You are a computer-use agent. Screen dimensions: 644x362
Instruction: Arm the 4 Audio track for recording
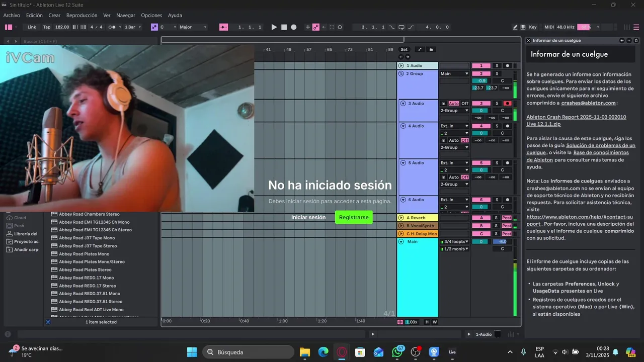(x=507, y=126)
